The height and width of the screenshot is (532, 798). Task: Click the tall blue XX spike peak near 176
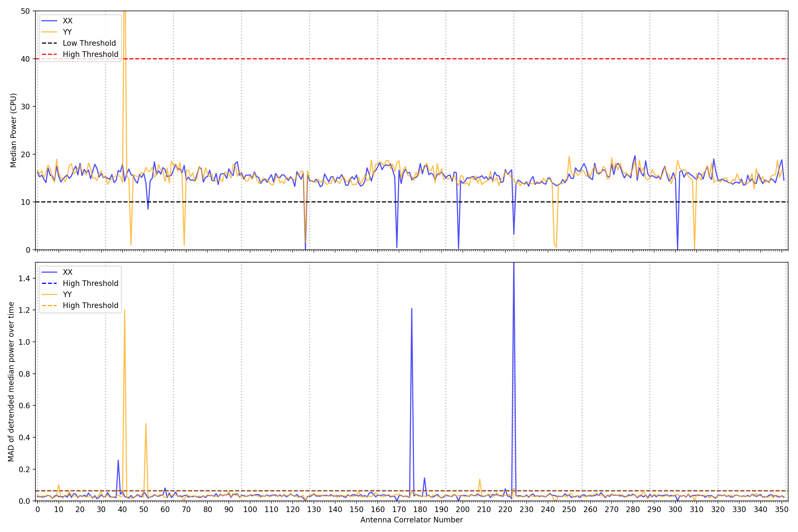coord(412,309)
